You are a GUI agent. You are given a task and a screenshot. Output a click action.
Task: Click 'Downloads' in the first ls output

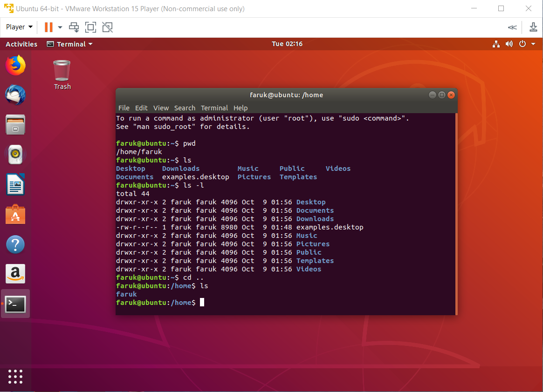181,169
